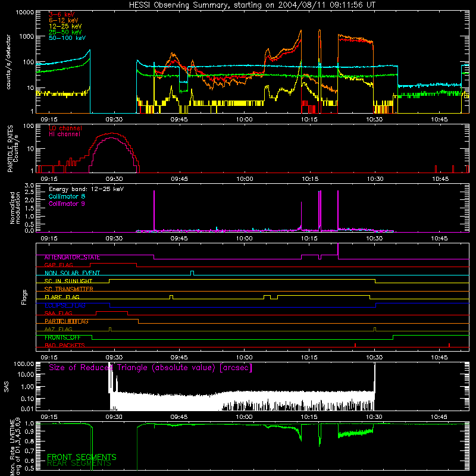The width and height of the screenshot is (476, 476).
Task: Click the "0.01" SAS axis tick
Action: point(27,409)
